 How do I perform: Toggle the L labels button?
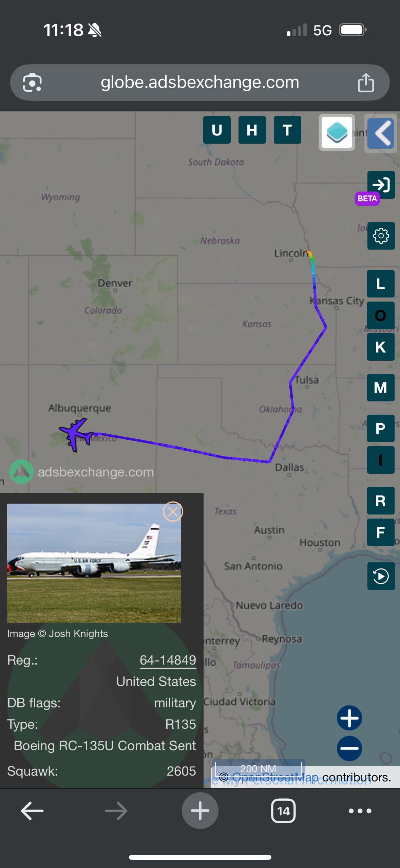pos(381,284)
